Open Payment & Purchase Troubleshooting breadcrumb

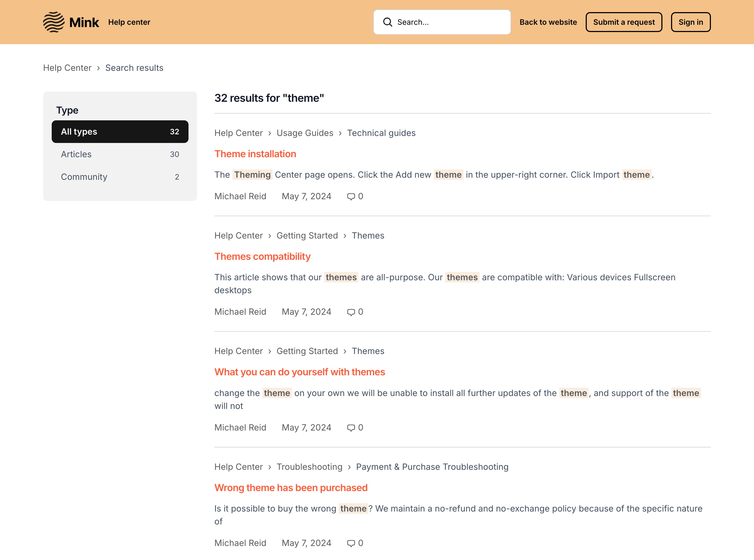pos(432,467)
